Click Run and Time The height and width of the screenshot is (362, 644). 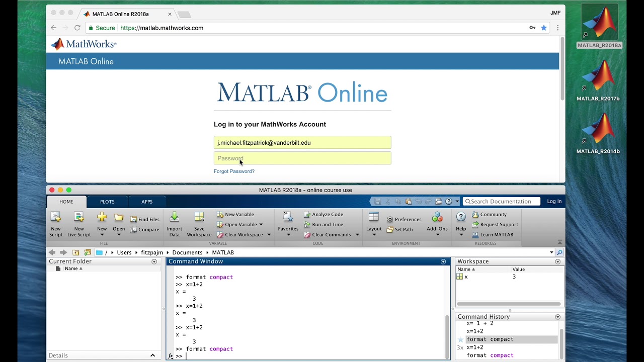[x=324, y=224]
